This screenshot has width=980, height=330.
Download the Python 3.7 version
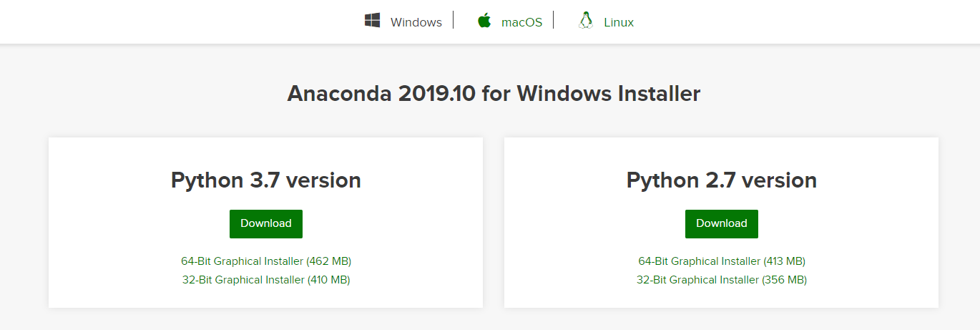tap(266, 223)
